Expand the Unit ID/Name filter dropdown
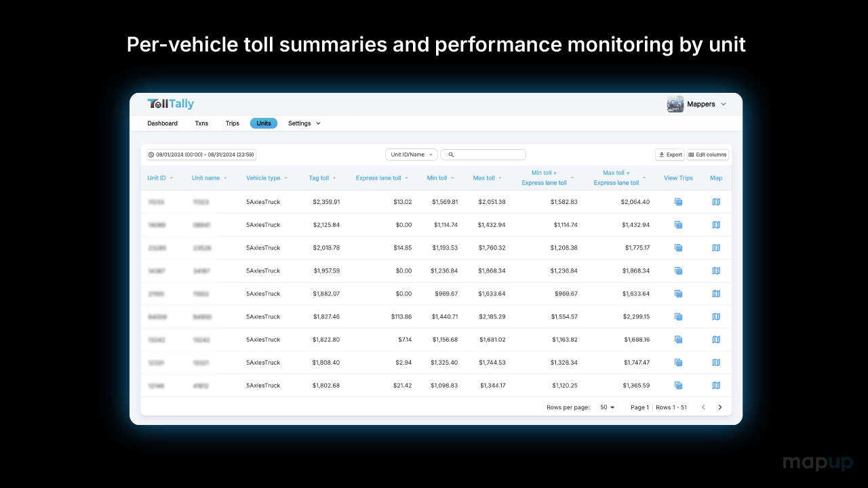868x488 pixels. (412, 155)
